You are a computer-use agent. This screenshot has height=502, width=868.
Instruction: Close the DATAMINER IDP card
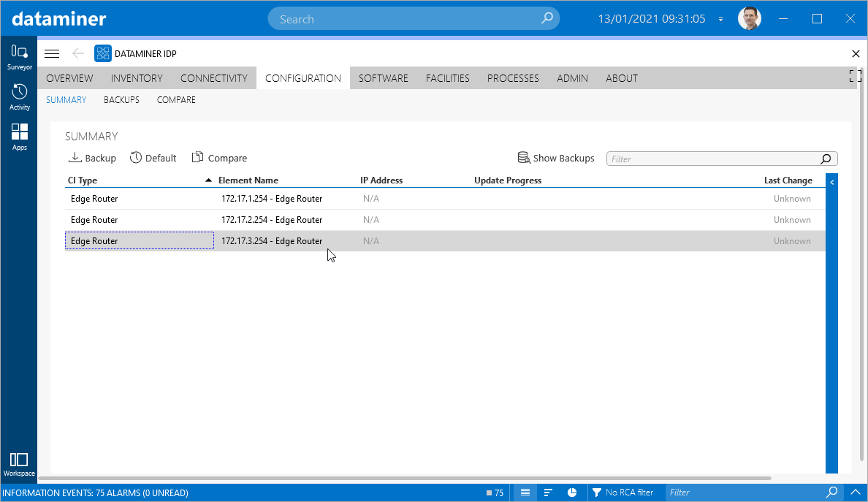[856, 53]
